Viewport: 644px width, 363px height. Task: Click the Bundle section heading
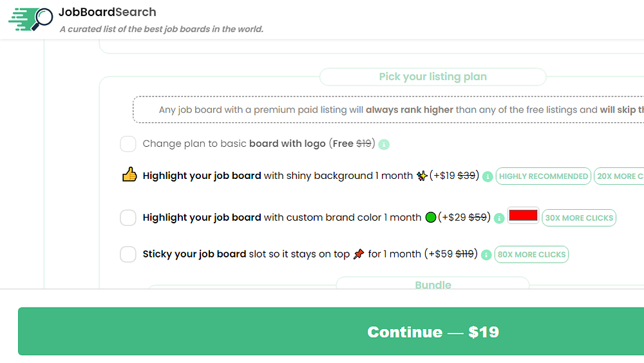[433, 284]
